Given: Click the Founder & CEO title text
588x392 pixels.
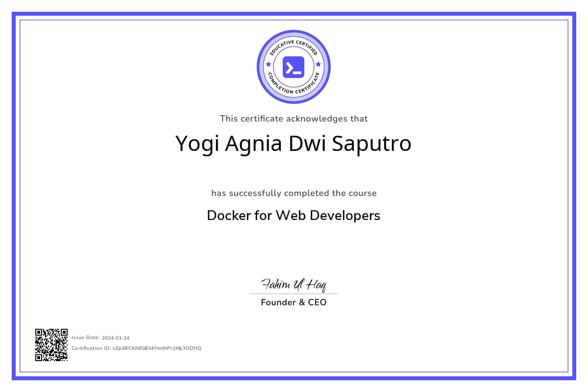Looking at the screenshot, I should pos(294,302).
